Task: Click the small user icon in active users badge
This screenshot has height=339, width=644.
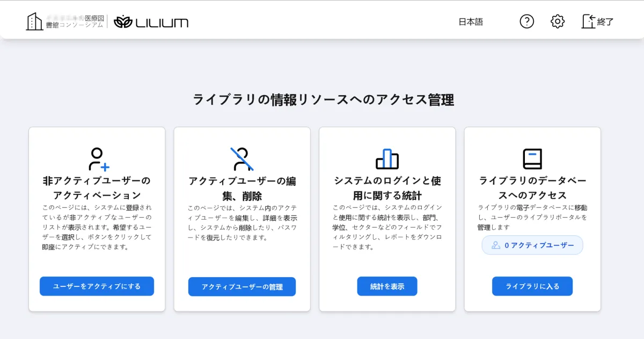Action: pyautogui.click(x=496, y=245)
